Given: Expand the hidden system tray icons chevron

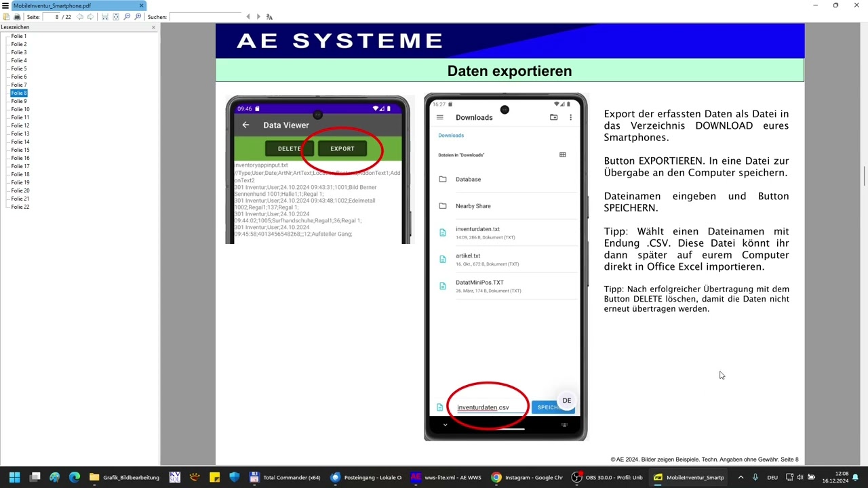Looking at the screenshot, I should [741, 477].
